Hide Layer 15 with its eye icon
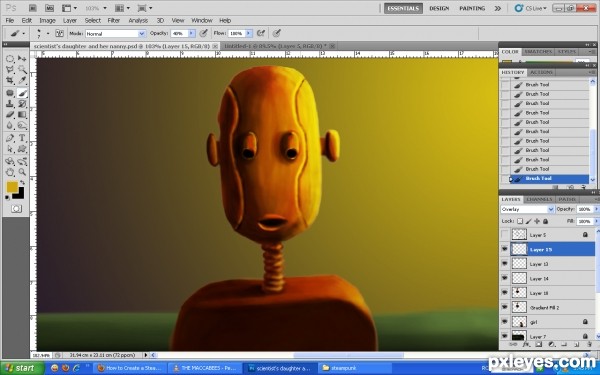Viewport: 600px width, 375px height. [x=505, y=249]
